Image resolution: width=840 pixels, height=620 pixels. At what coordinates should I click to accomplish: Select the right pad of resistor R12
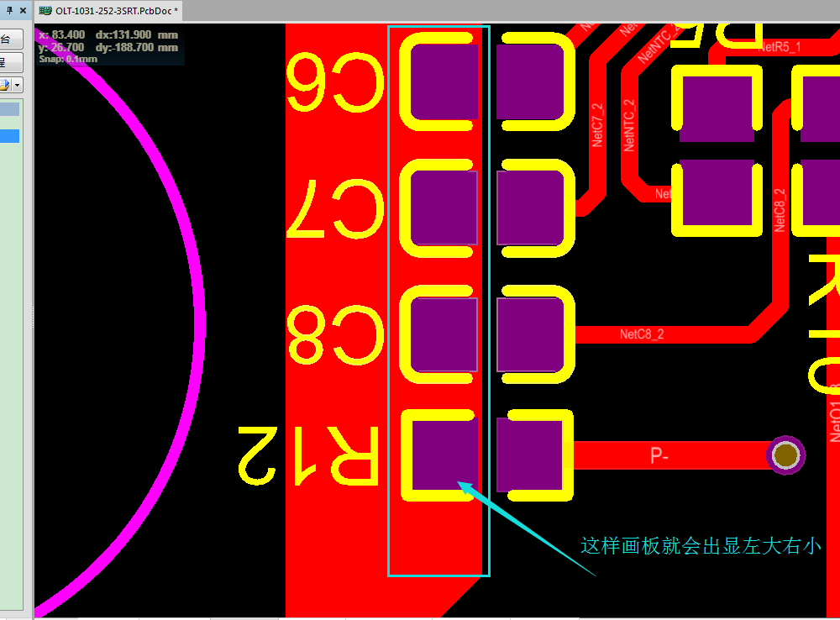[x=529, y=454]
